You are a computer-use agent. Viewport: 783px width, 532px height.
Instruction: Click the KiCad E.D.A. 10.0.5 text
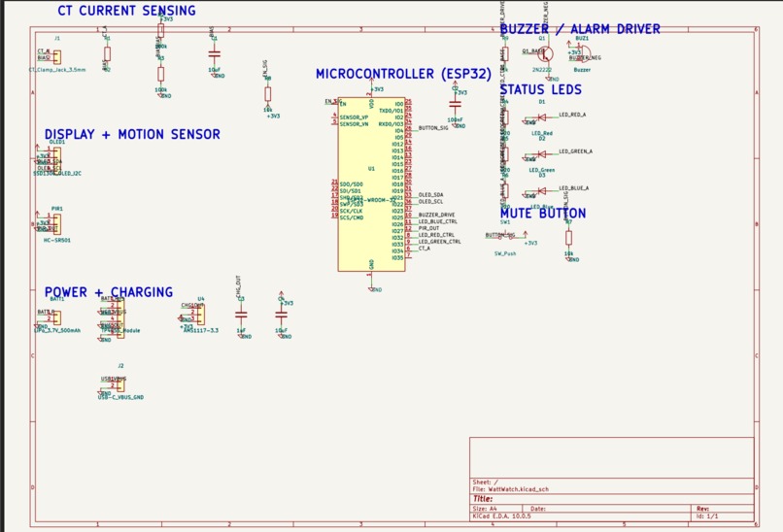501,516
